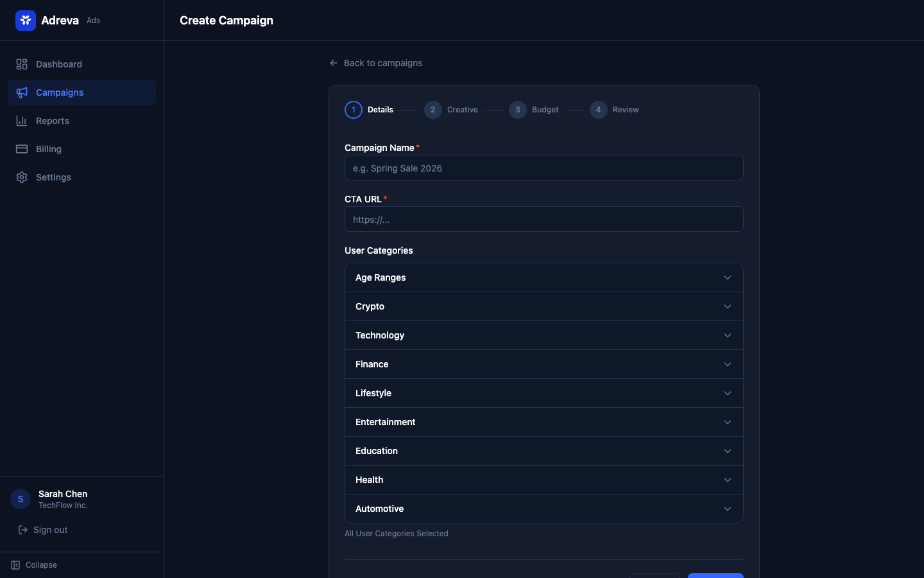Screen dimensions: 924x578
Task: Click the Collapse sidebar panel icon
Action: [x=15, y=565]
